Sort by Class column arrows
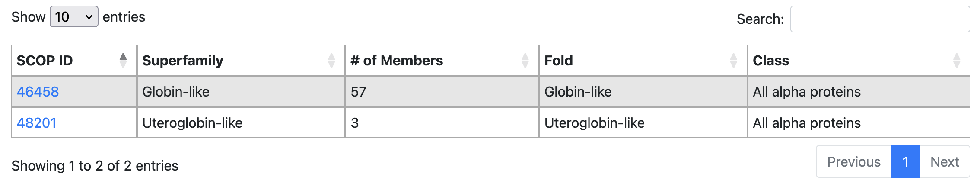The height and width of the screenshot is (187, 980). pos(957,61)
